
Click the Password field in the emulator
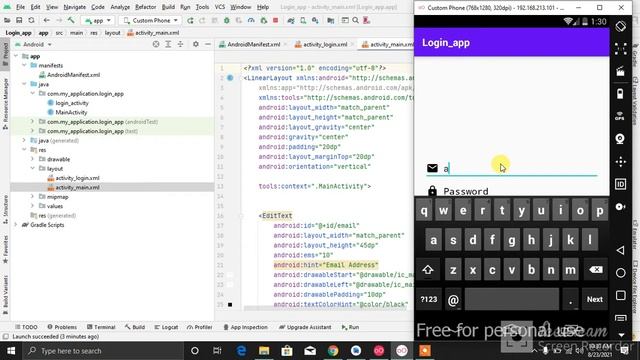click(x=512, y=191)
